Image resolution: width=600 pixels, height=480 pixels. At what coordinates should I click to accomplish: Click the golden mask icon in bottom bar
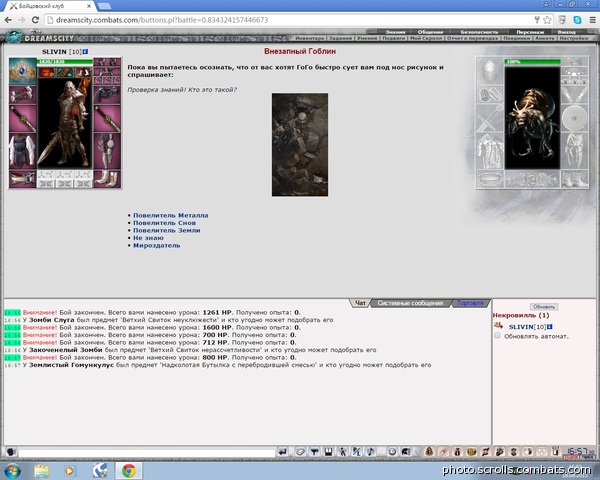pyautogui.click(x=471, y=452)
